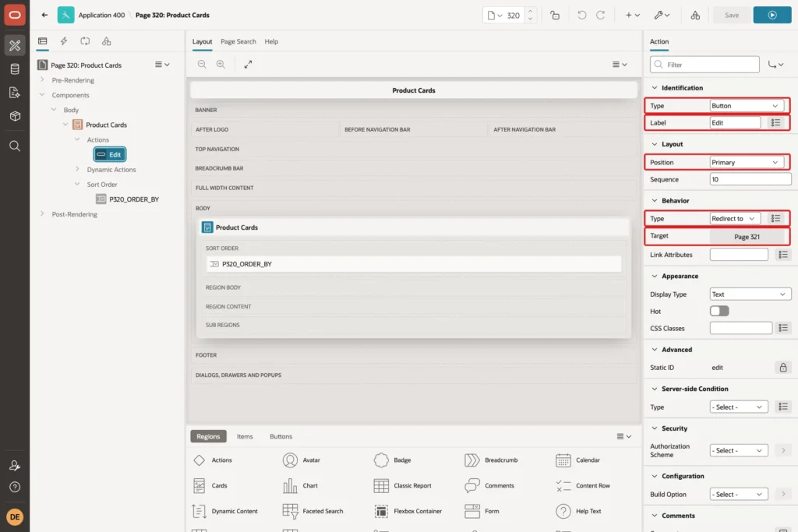The image size is (798, 532).
Task: Click the Oracle APEX home logo
Action: 15,15
